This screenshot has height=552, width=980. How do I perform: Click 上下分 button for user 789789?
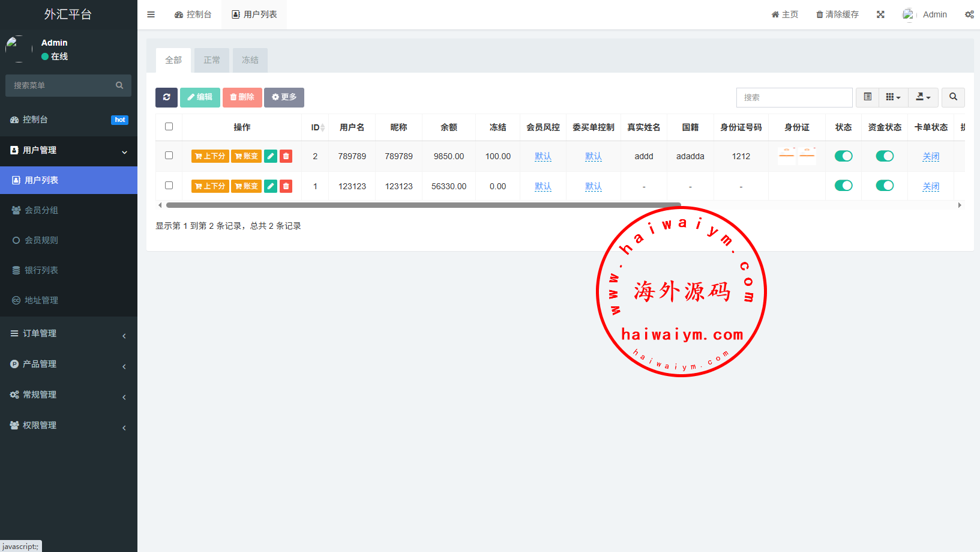[210, 156]
